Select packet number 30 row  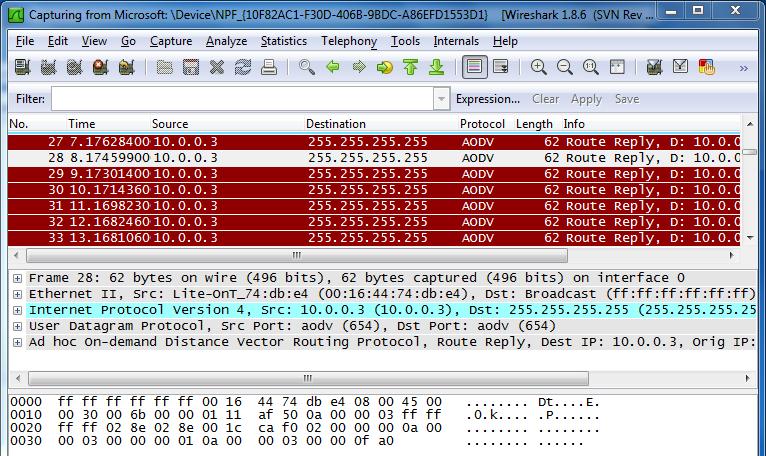pos(374,190)
